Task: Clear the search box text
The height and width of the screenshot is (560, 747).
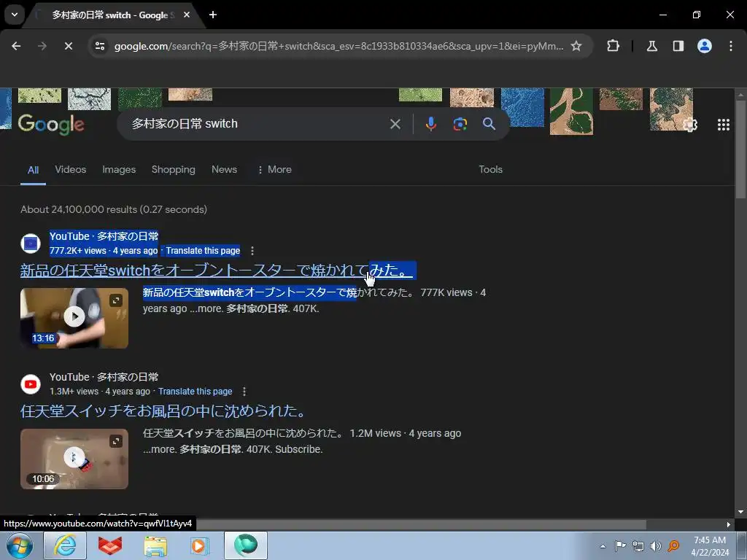Action: point(395,124)
